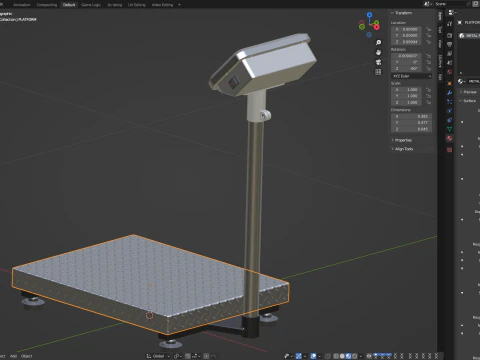Screen dimensions: 480x360
Task: Open the Render properties tab icon
Action: (x=449, y=35)
